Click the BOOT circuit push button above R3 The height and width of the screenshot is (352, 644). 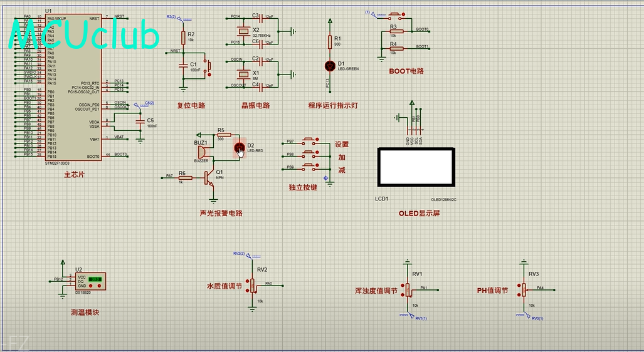[396, 15]
